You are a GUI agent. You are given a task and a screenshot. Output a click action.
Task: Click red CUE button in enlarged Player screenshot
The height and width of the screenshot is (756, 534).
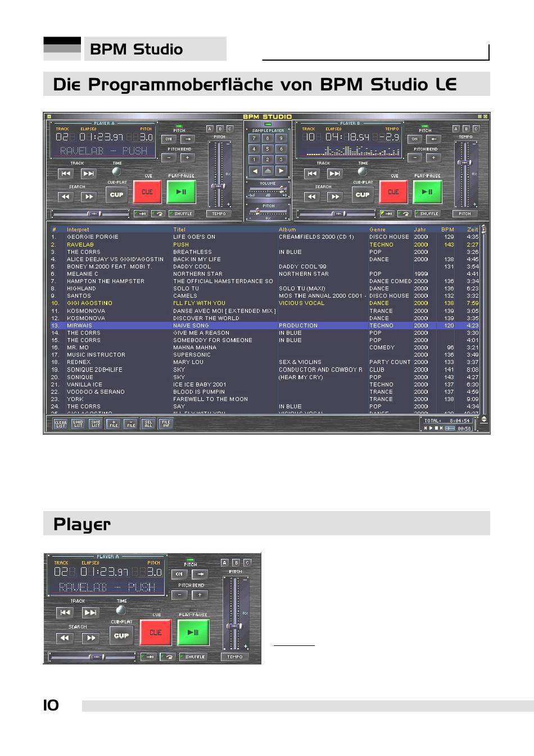156,632
